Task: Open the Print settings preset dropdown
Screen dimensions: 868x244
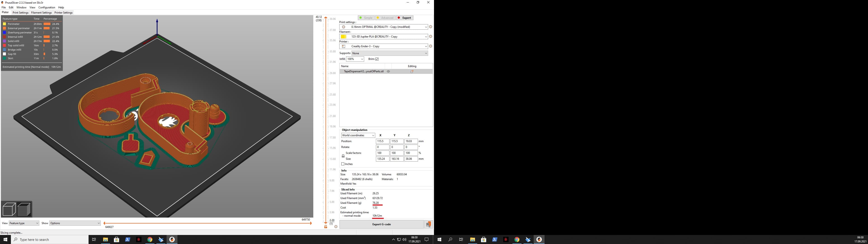Action: [384, 27]
